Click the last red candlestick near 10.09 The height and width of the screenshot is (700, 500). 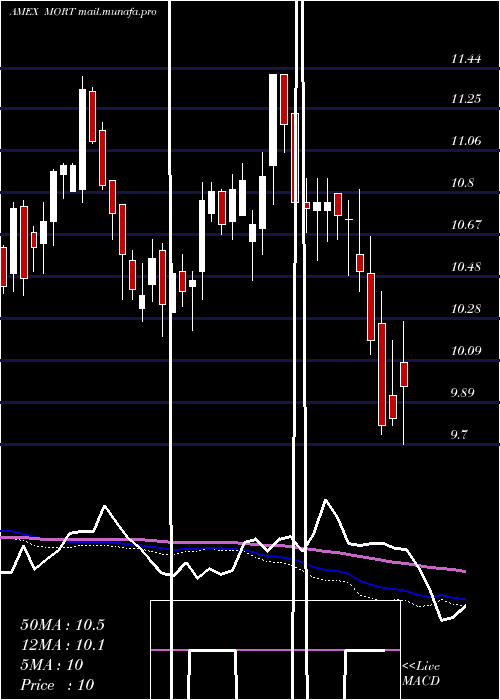click(404, 374)
